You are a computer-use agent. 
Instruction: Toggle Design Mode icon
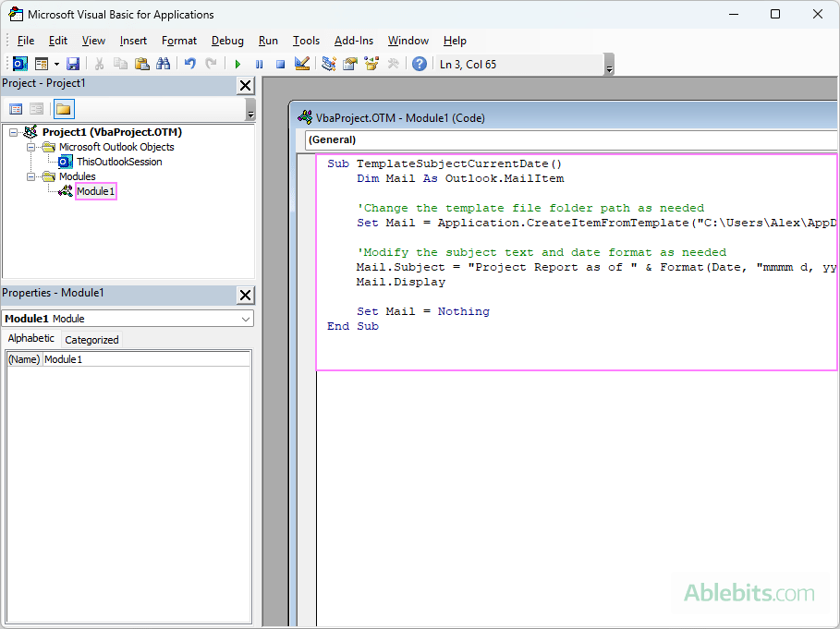[302, 65]
